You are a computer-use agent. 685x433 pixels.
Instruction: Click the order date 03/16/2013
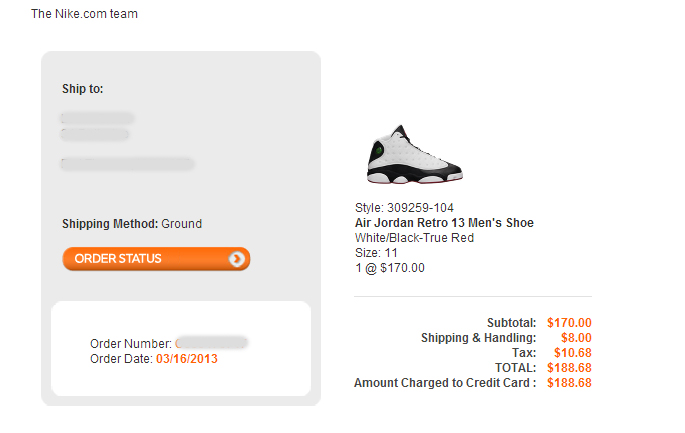187,359
